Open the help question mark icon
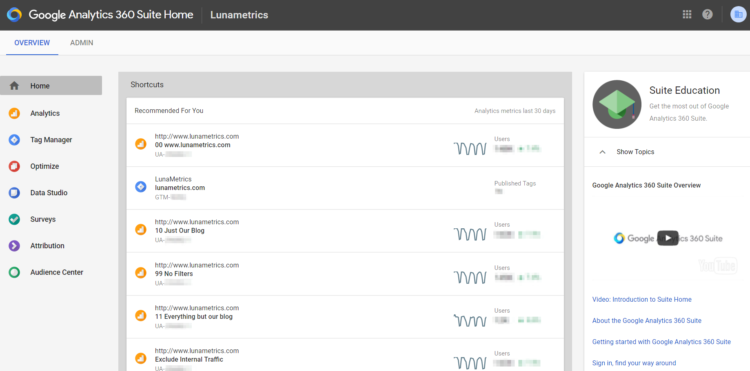The height and width of the screenshot is (371, 750). click(707, 14)
